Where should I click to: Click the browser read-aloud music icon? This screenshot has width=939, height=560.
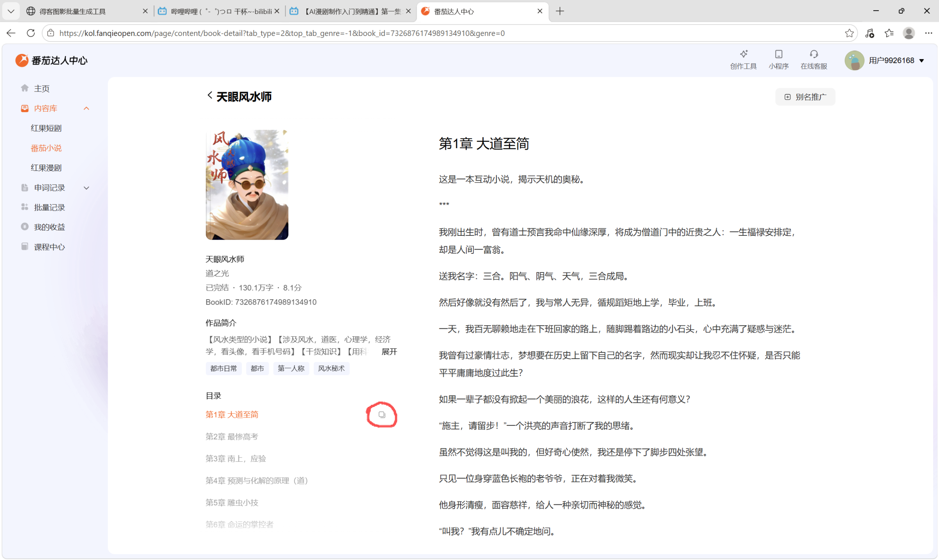coord(869,33)
